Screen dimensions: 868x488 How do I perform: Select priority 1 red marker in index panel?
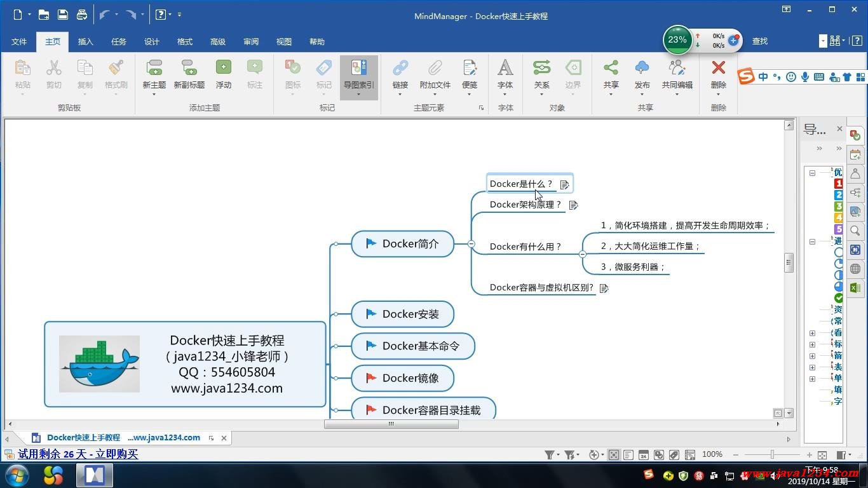click(x=838, y=184)
